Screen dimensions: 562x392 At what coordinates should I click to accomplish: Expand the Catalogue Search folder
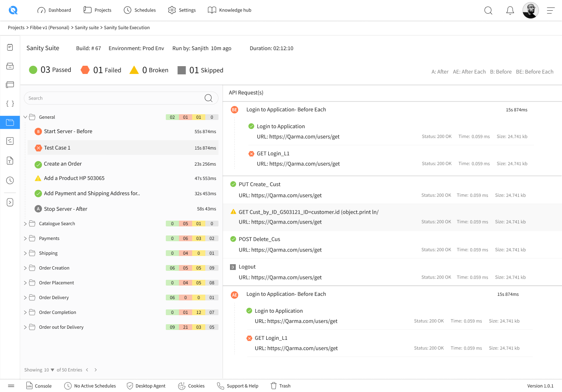25,224
